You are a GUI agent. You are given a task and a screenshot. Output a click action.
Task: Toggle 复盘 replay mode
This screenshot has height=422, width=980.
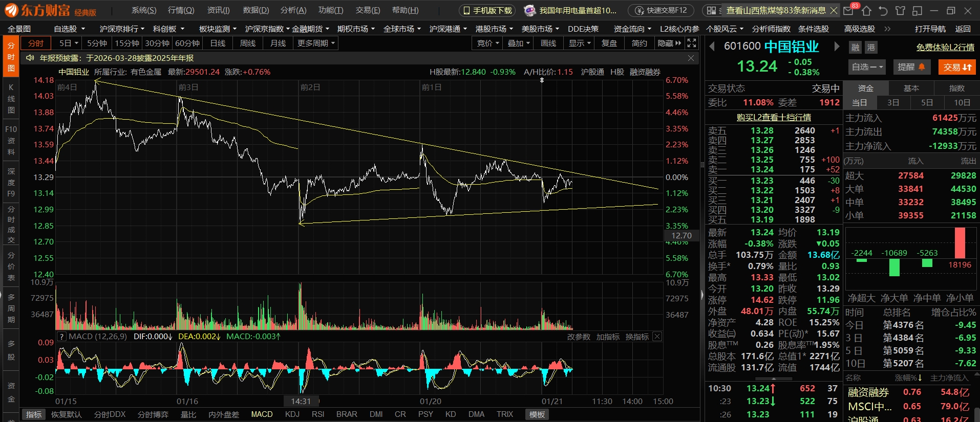click(x=609, y=43)
